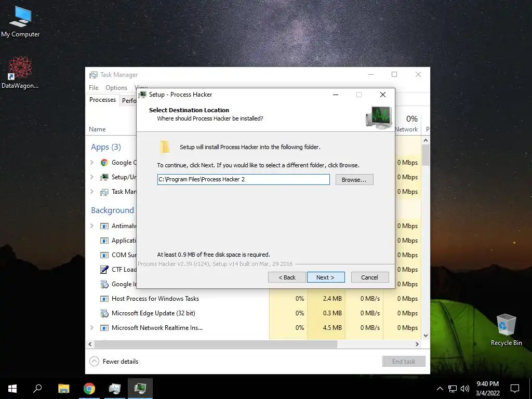Expand the Antimalware process group
532x399 pixels.
pyautogui.click(x=91, y=226)
